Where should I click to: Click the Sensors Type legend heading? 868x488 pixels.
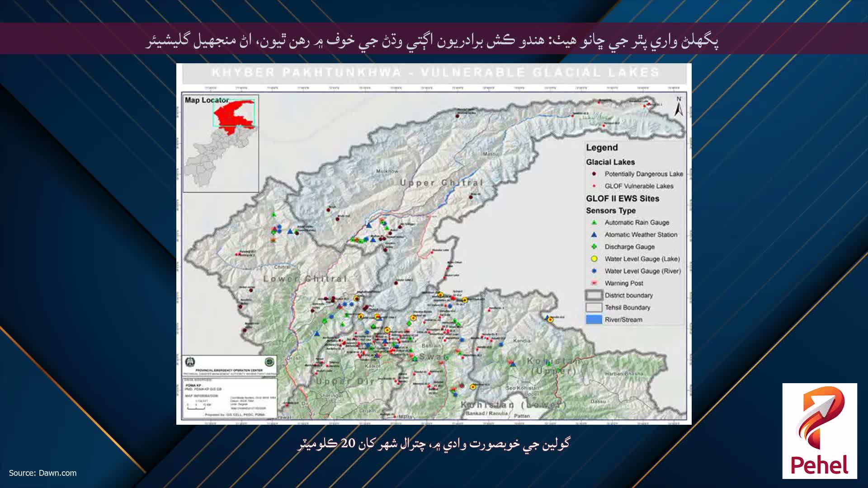click(x=611, y=211)
